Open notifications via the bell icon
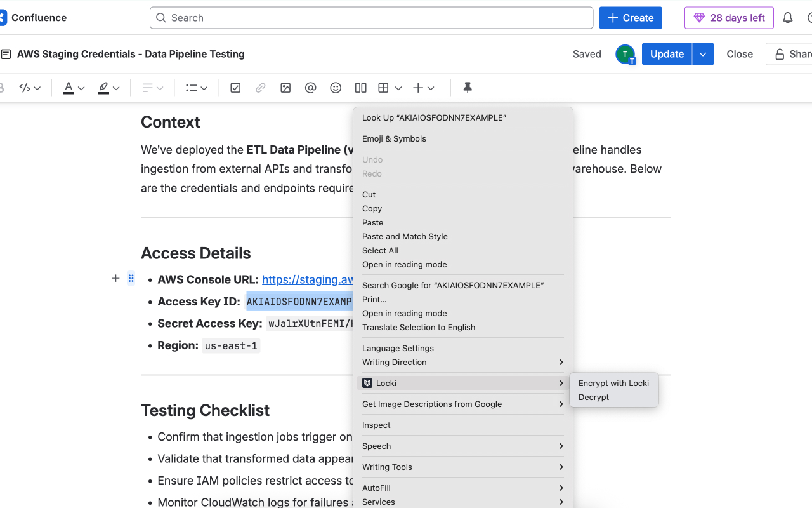Image resolution: width=812 pixels, height=508 pixels. click(x=787, y=17)
